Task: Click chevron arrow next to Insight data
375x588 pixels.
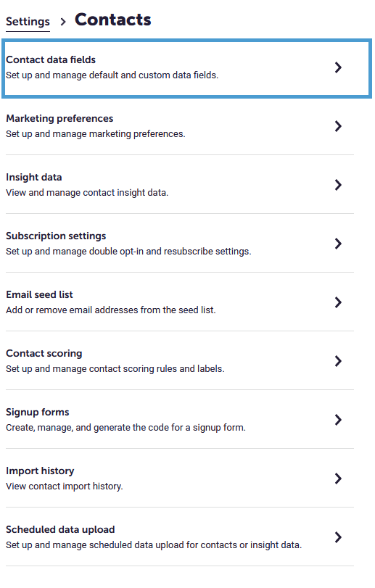Action: coord(338,185)
